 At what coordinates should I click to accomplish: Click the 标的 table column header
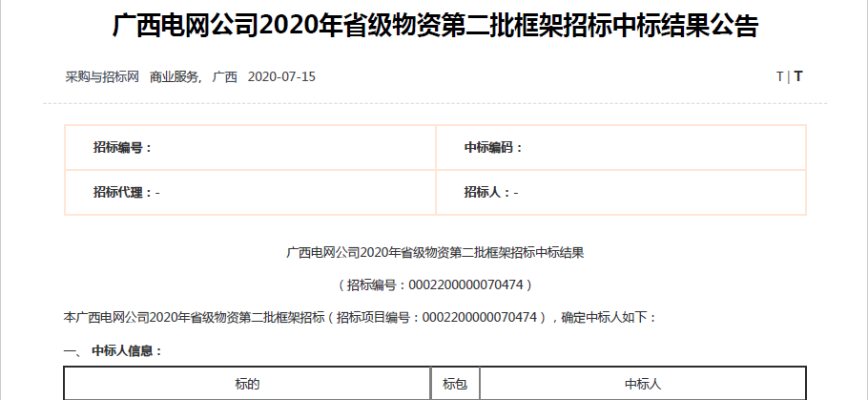(247, 384)
